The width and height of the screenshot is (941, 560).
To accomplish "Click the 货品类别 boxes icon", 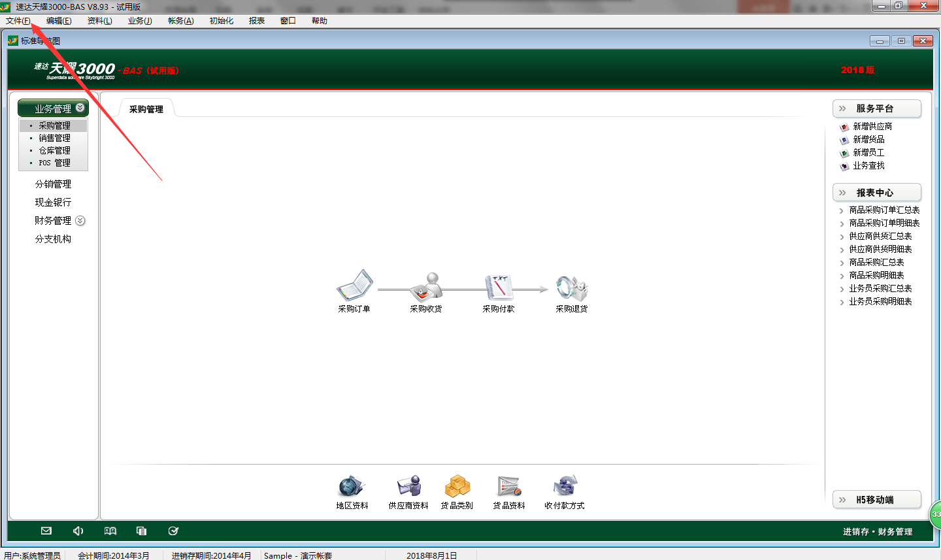I will point(457,487).
